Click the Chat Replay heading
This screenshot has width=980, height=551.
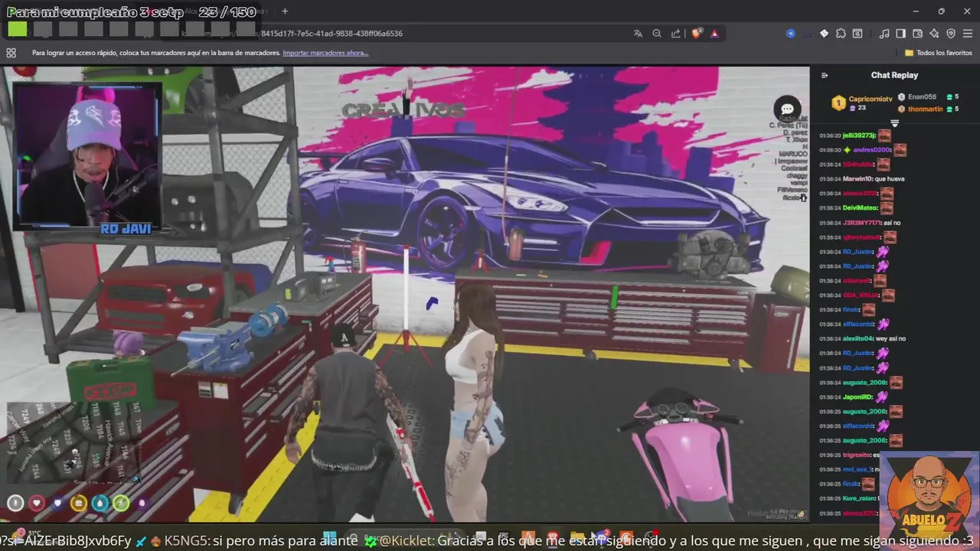point(894,75)
